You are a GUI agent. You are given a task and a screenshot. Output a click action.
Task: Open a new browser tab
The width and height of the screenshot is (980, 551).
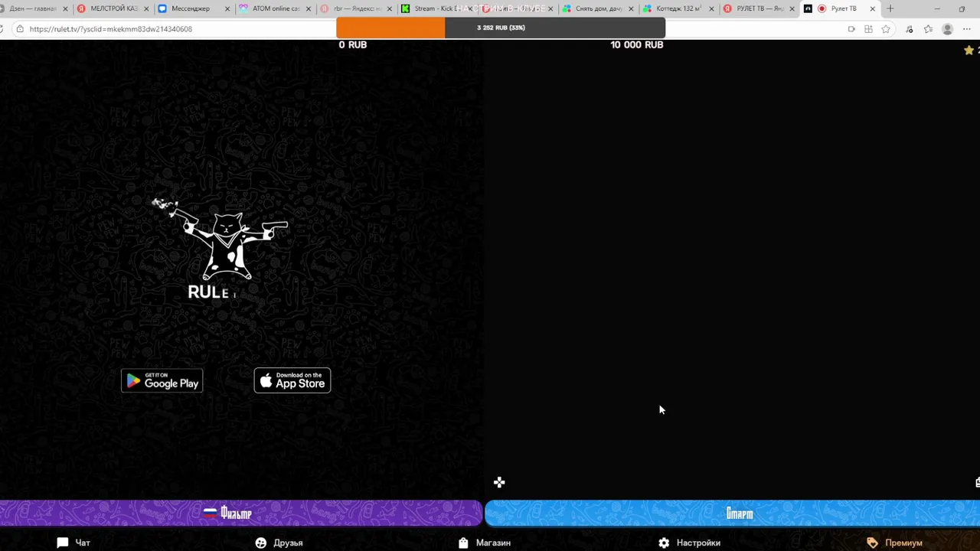click(x=890, y=8)
